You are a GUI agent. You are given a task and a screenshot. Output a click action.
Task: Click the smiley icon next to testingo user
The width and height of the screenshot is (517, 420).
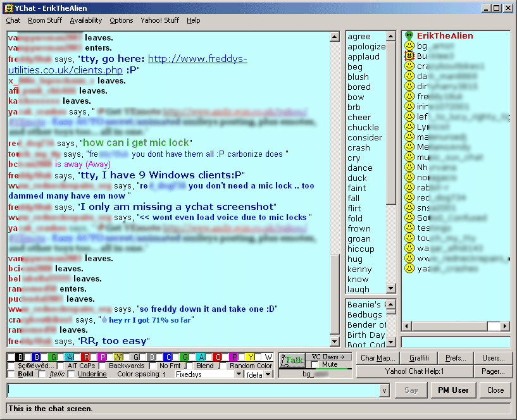point(409,228)
